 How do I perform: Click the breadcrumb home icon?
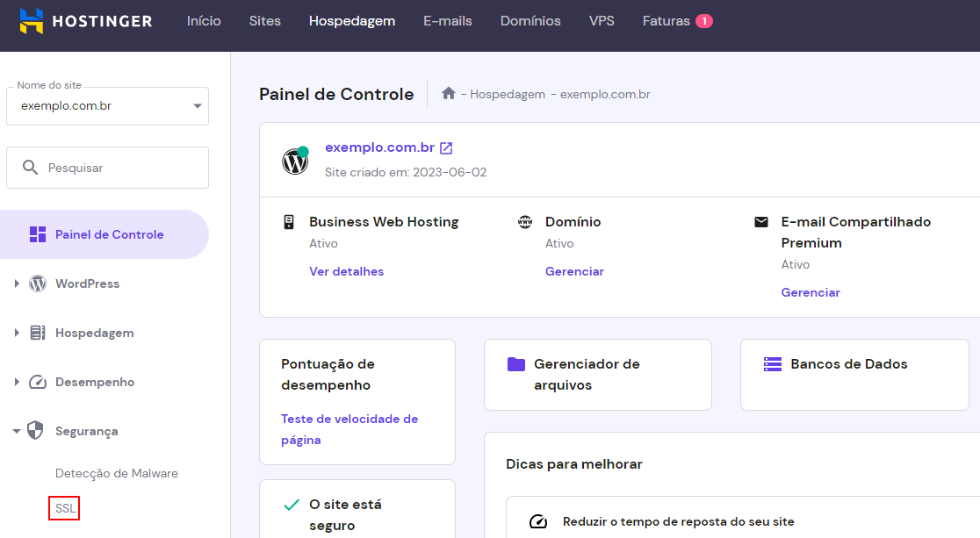(448, 93)
